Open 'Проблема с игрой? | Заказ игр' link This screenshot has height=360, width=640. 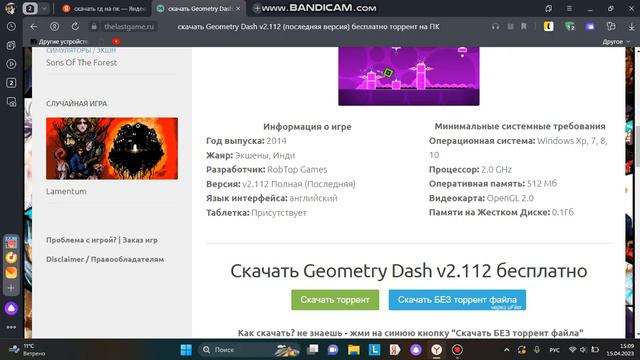[102, 240]
